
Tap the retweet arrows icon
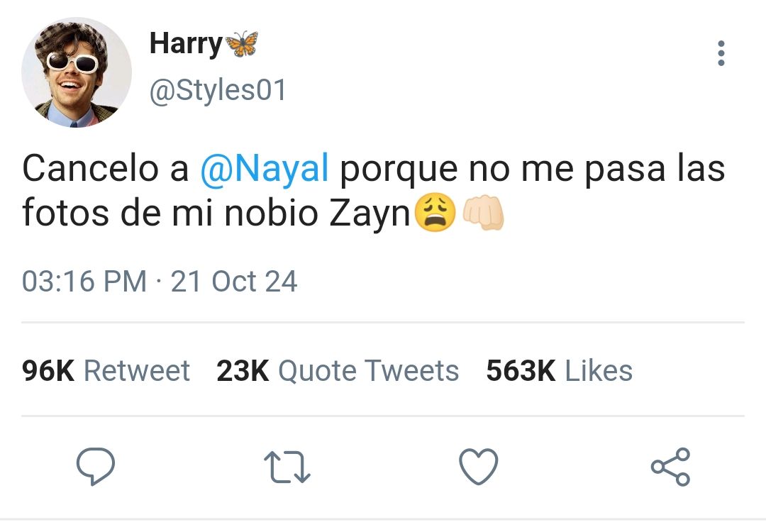[x=287, y=467]
